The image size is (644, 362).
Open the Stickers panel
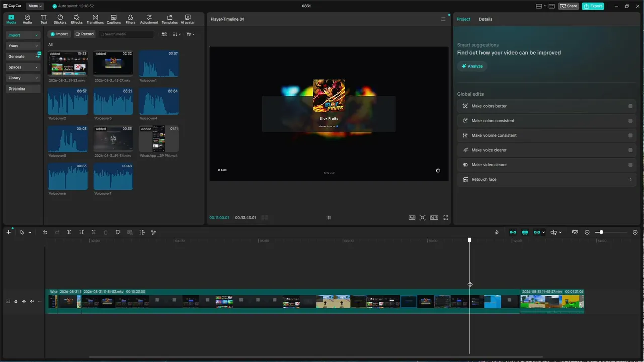click(60, 19)
